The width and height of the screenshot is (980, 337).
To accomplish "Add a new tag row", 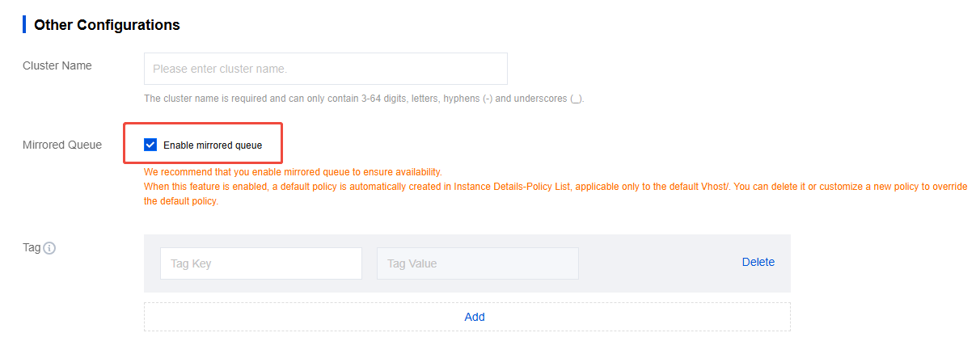I will pyautogui.click(x=475, y=317).
